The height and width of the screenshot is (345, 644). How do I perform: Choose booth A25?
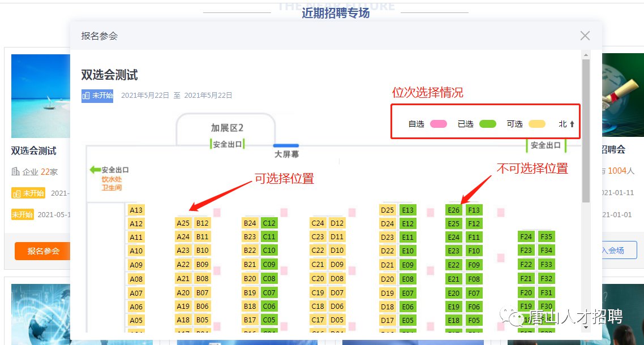coord(183,223)
